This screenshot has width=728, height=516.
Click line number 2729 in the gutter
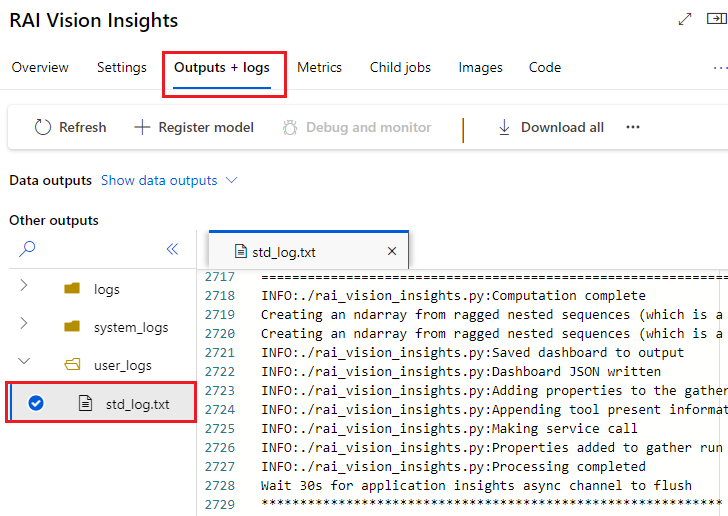220,504
